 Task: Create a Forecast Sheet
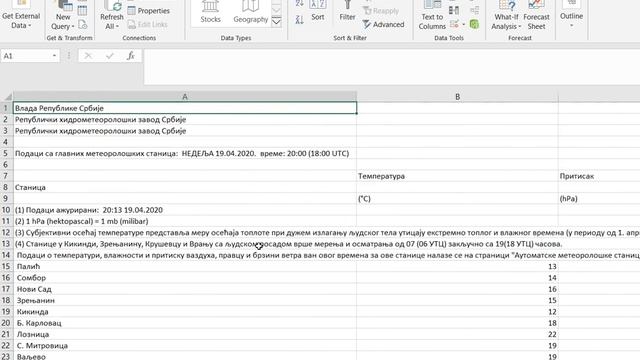tap(536, 16)
